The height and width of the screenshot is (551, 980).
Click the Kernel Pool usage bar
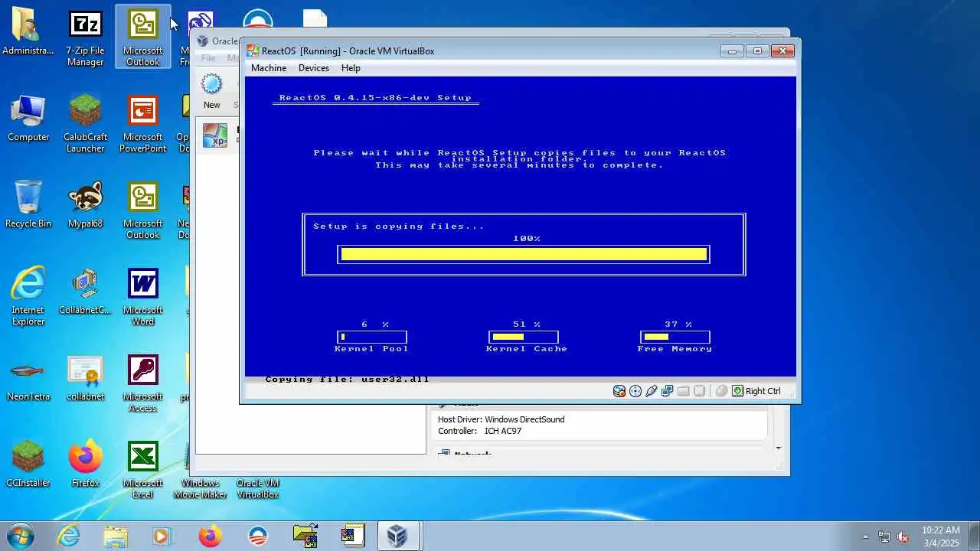click(x=372, y=337)
